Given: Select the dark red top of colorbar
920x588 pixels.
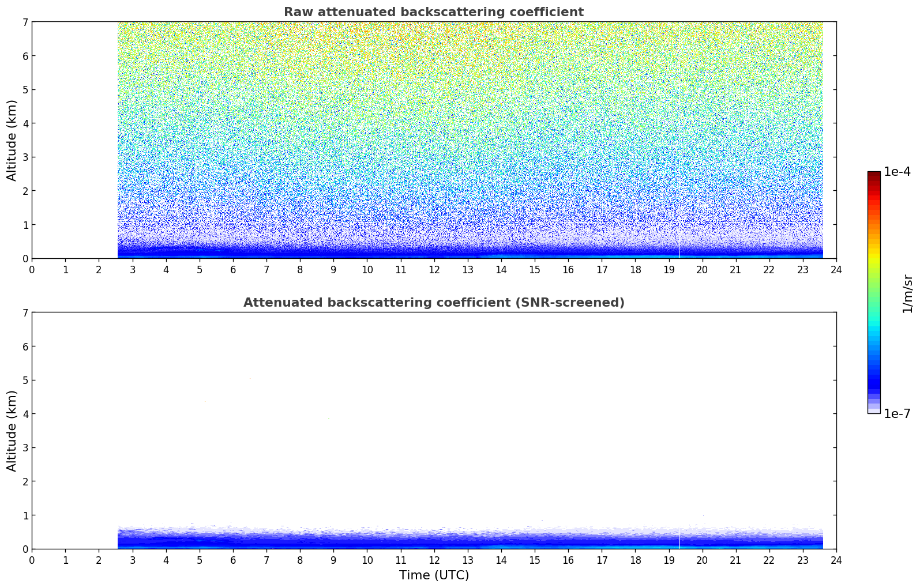Looking at the screenshot, I should pos(873,175).
